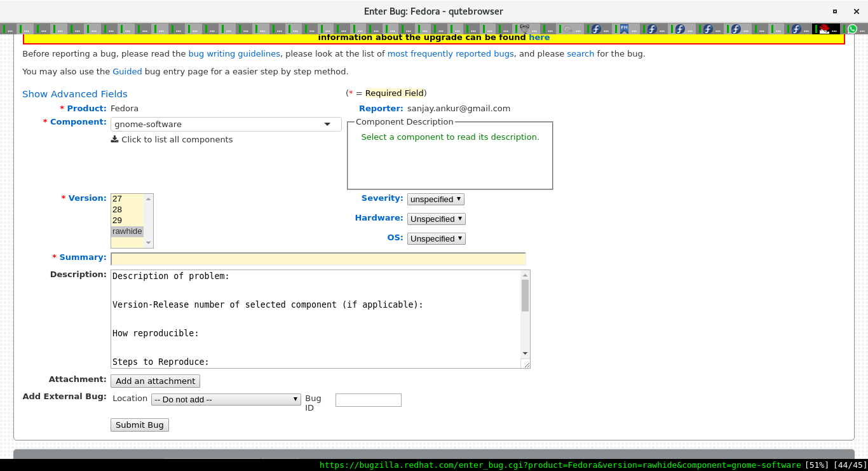Click the leftmost favicon tab in tab bar
This screenshot has width=868, height=471.
pyautogui.click(x=6, y=28)
